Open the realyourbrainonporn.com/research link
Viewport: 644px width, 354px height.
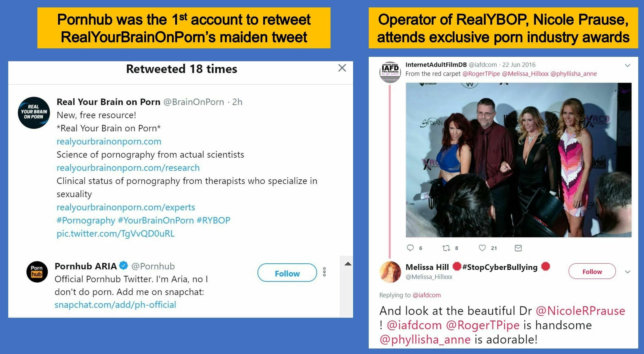[128, 168]
